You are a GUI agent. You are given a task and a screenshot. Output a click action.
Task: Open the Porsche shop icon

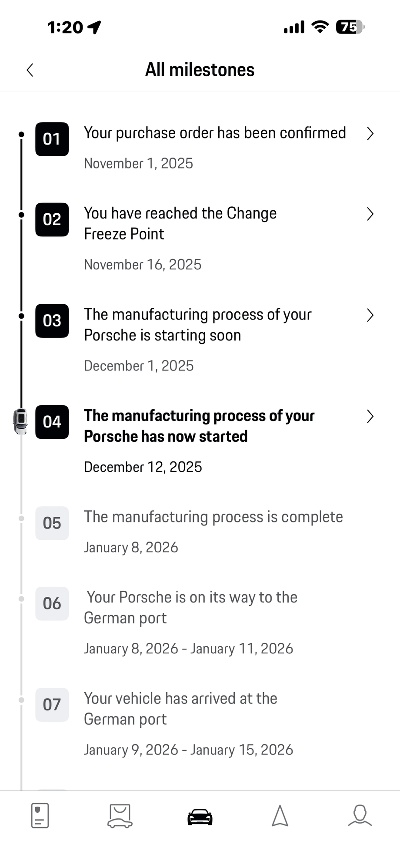coord(120,816)
